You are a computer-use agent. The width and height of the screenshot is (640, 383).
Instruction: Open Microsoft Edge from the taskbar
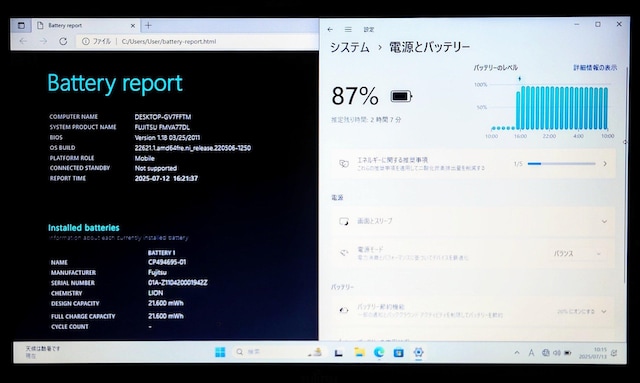(x=379, y=352)
